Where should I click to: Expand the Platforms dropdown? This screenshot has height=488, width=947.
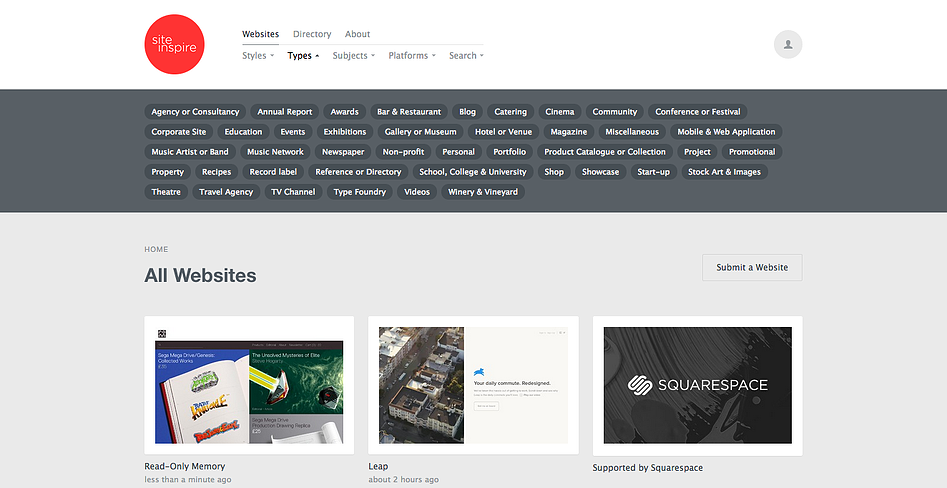click(x=411, y=56)
